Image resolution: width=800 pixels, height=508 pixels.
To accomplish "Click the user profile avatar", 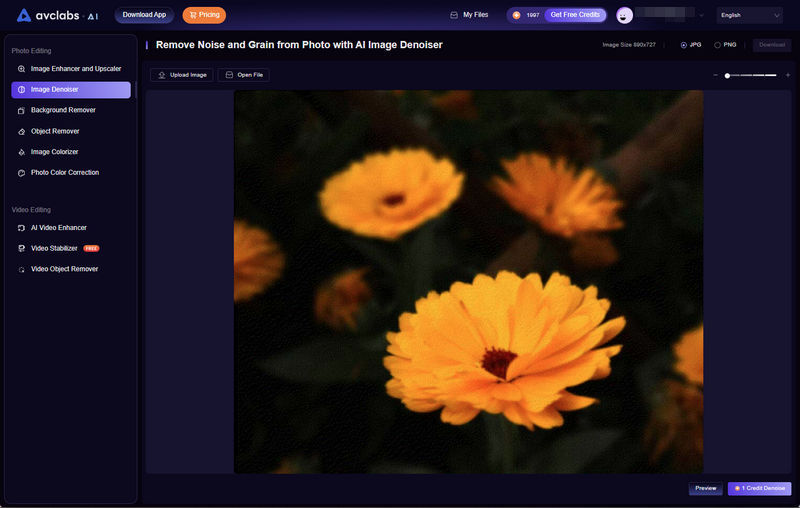I will coord(625,15).
